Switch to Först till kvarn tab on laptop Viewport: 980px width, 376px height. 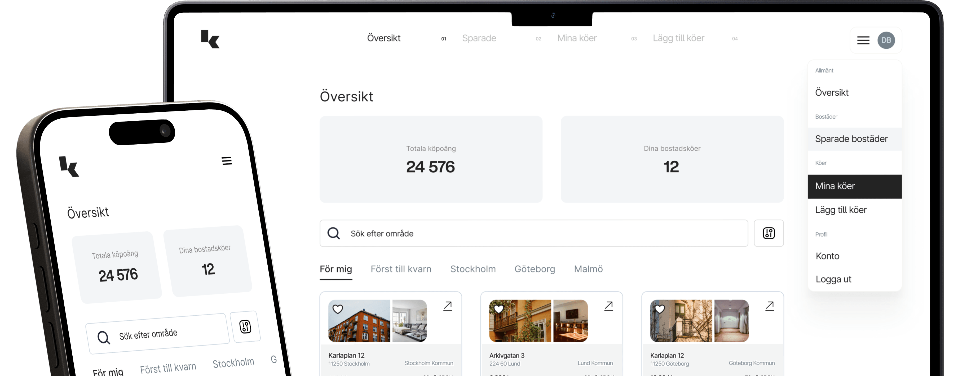(401, 269)
